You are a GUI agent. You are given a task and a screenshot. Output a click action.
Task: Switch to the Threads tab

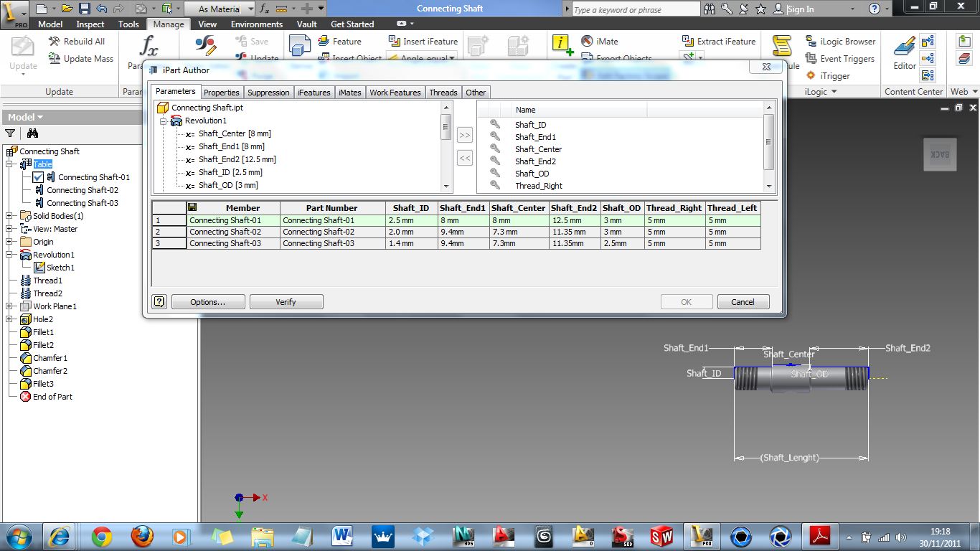(x=443, y=93)
